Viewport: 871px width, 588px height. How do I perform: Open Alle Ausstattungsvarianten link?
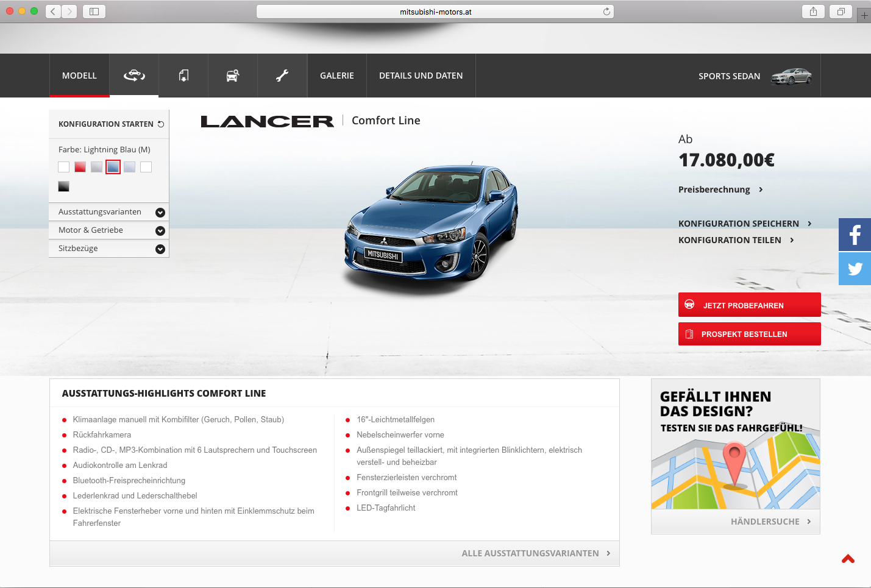[x=536, y=553]
